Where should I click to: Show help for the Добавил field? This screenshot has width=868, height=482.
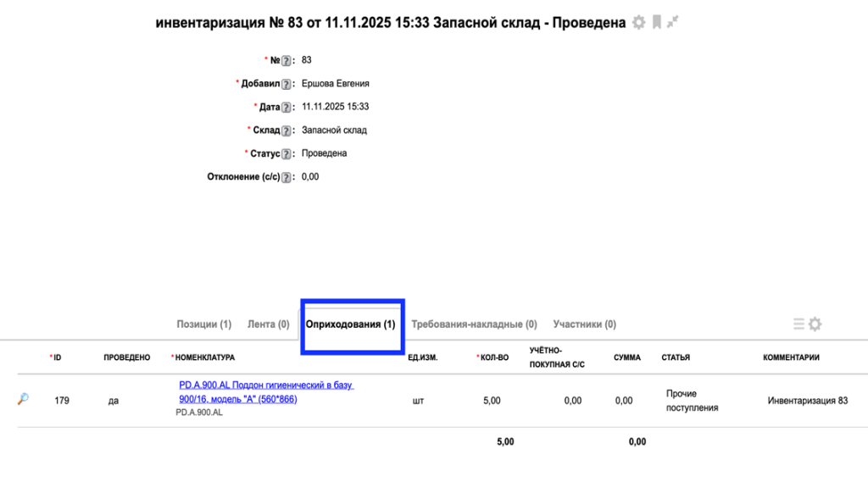click(x=287, y=84)
